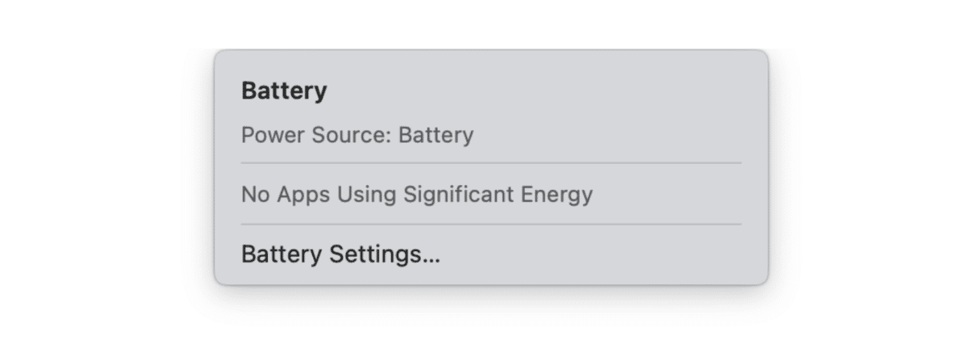Screen dimensions: 980x357
Task: Select the Power Source: Battery line
Action: [357, 135]
